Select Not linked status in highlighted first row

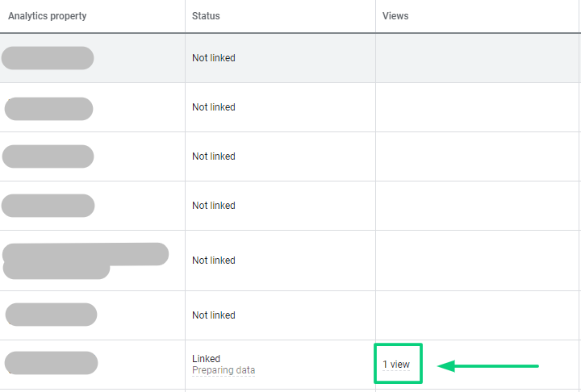coord(214,58)
